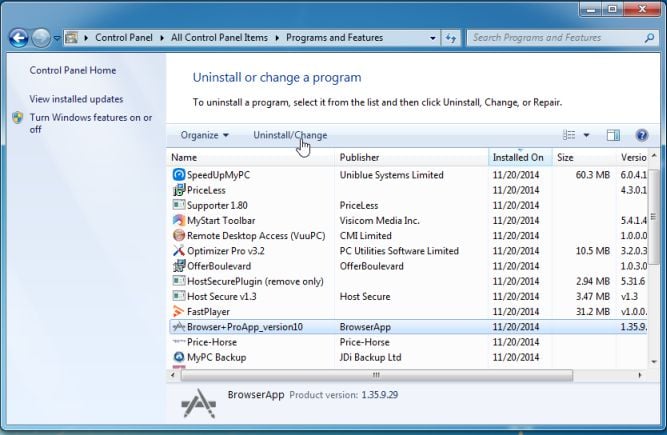
Task: Click Uniblue Systems Limited publisher cell
Action: coord(391,175)
